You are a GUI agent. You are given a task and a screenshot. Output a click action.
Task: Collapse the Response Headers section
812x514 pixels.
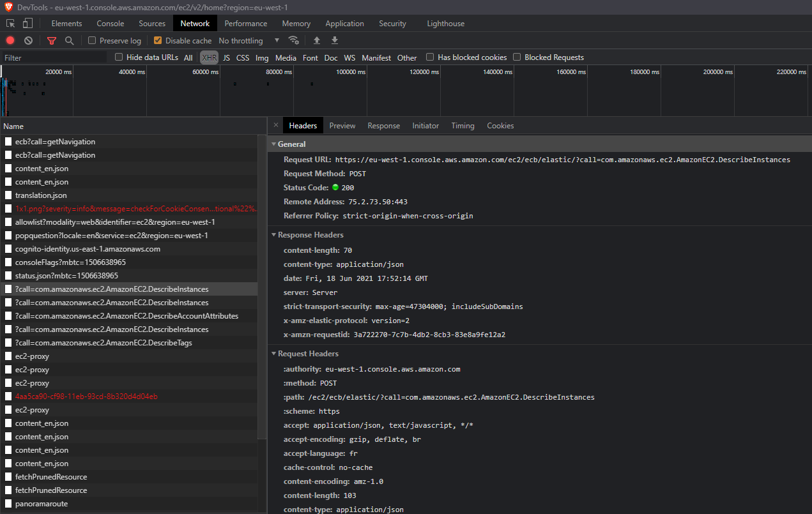coord(307,235)
